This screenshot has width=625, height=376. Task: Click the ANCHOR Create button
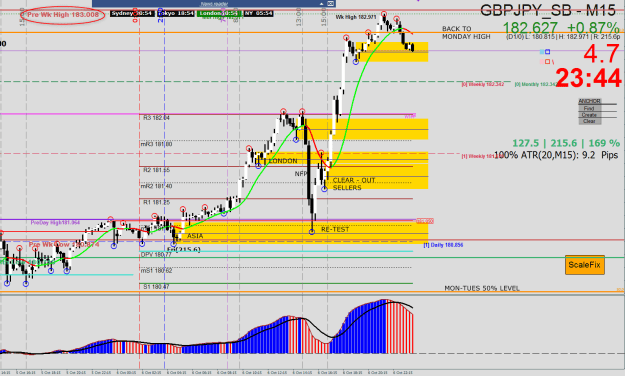click(590, 115)
